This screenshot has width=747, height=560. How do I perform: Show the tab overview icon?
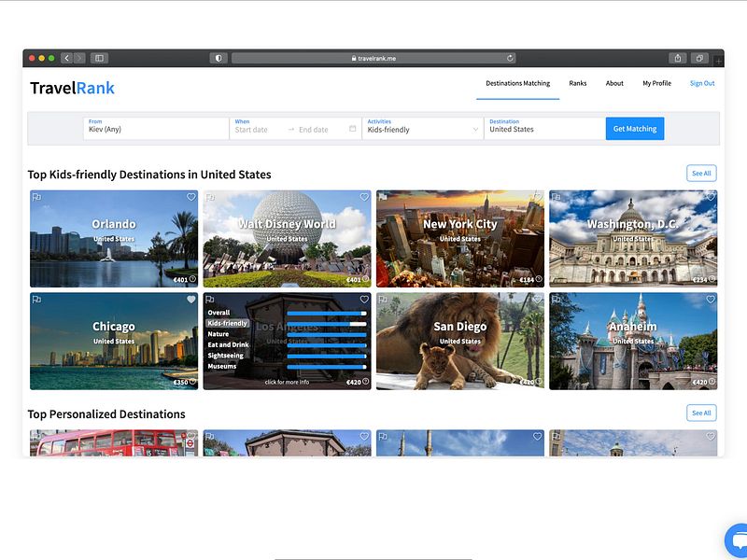699,58
